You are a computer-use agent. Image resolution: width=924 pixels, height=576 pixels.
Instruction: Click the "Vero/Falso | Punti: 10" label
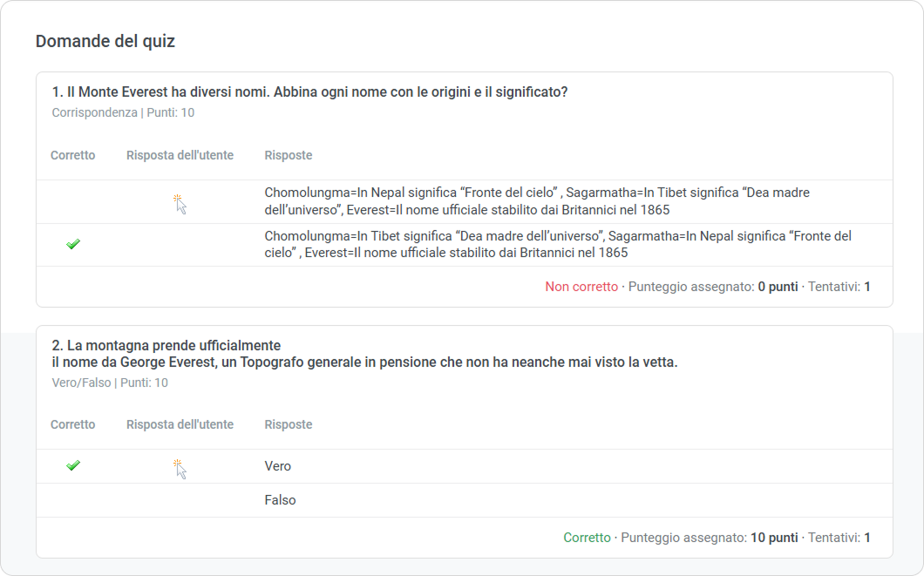pos(110,383)
